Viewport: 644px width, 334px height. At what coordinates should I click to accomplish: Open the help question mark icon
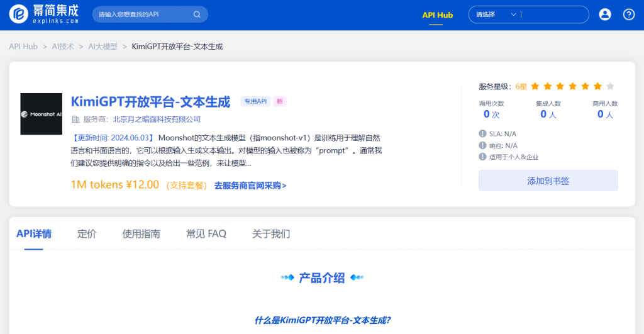(629, 14)
